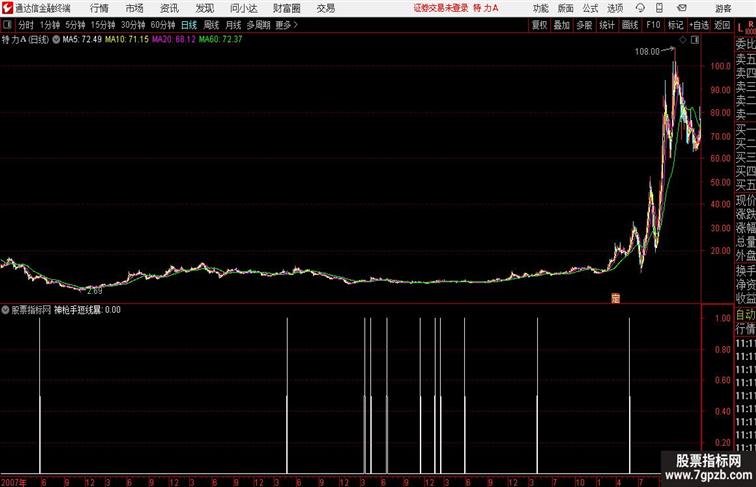
Task: Click the sub-indicator settings circle icon
Action: pyautogui.click(x=5, y=310)
